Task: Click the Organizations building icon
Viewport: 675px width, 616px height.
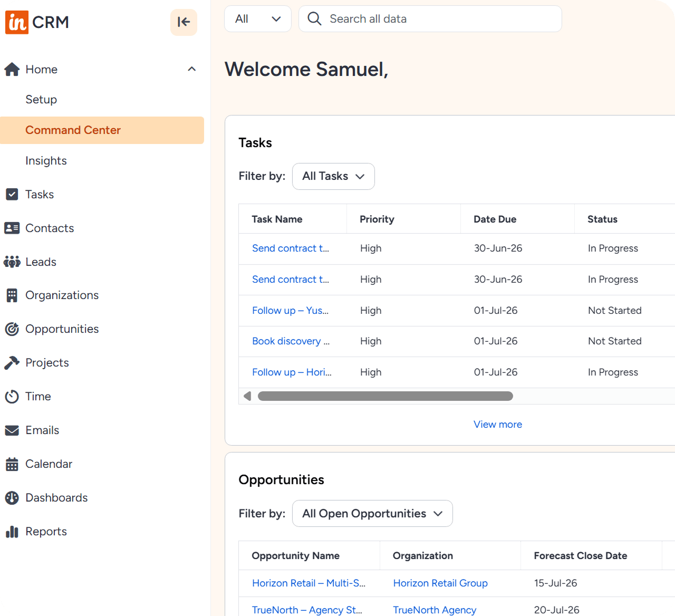Action: pyautogui.click(x=12, y=295)
